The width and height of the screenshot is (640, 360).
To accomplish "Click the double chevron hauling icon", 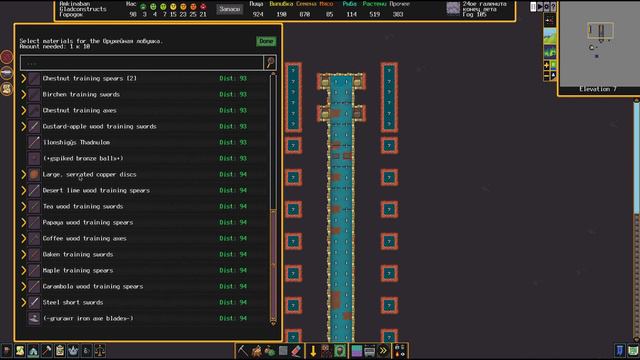I will point(383,351).
